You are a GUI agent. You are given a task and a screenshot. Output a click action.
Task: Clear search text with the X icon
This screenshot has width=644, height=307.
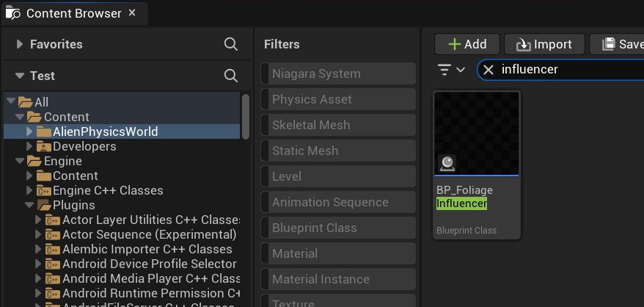pyautogui.click(x=489, y=70)
